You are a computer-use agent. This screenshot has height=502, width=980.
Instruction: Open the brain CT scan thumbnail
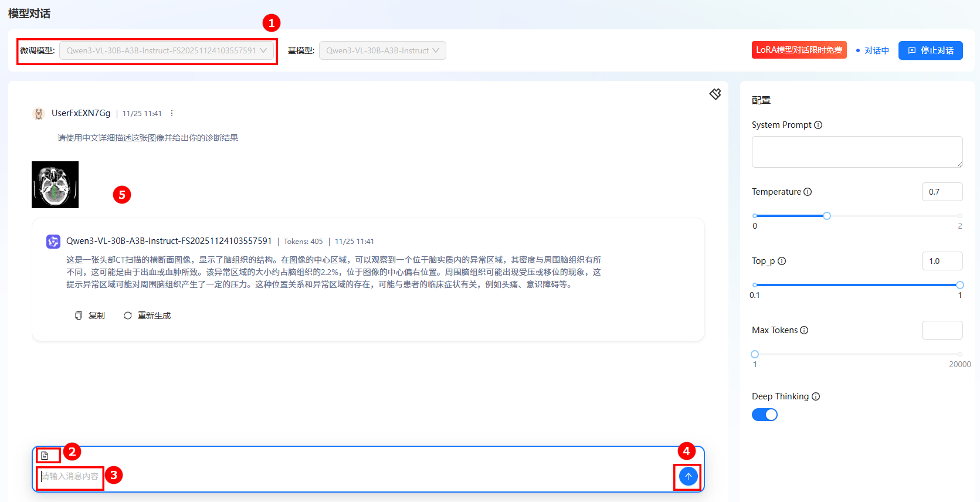tap(55, 185)
